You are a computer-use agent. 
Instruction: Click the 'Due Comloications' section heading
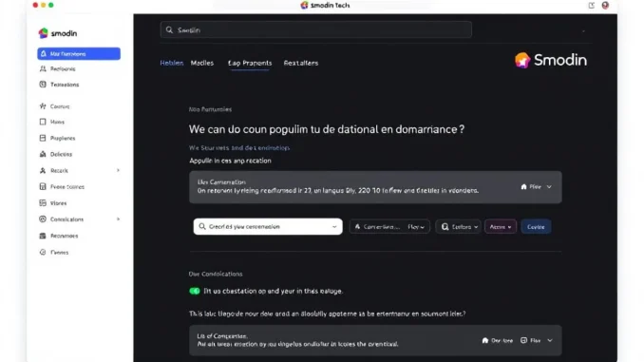(216, 274)
